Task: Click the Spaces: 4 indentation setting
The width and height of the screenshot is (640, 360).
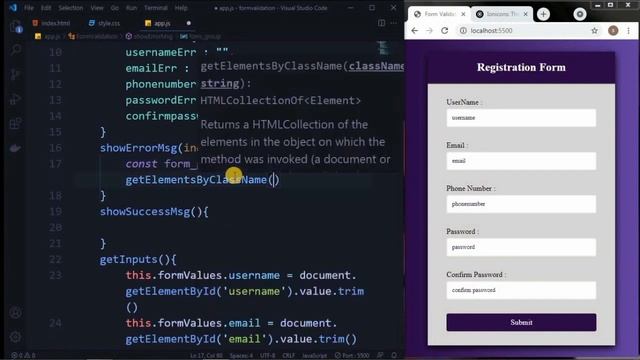Action: [x=241, y=356]
